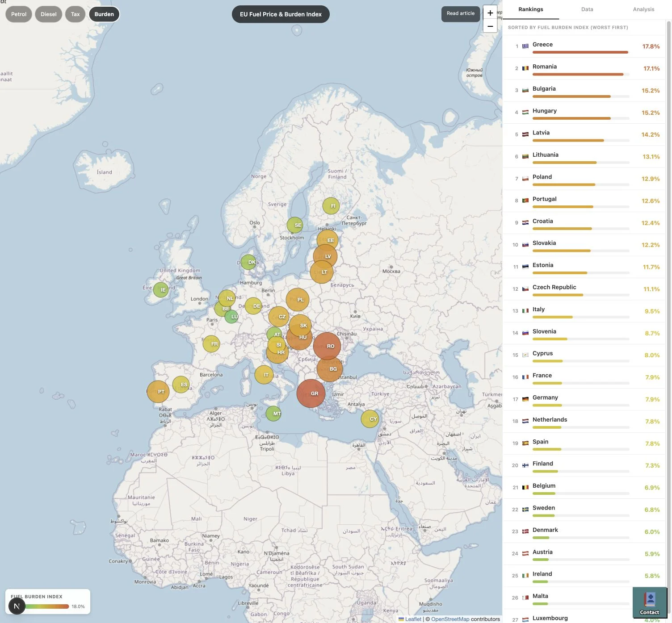Viewport: 672px width, 623px height.
Task: Click the BE map marker
Action: click(x=222, y=309)
